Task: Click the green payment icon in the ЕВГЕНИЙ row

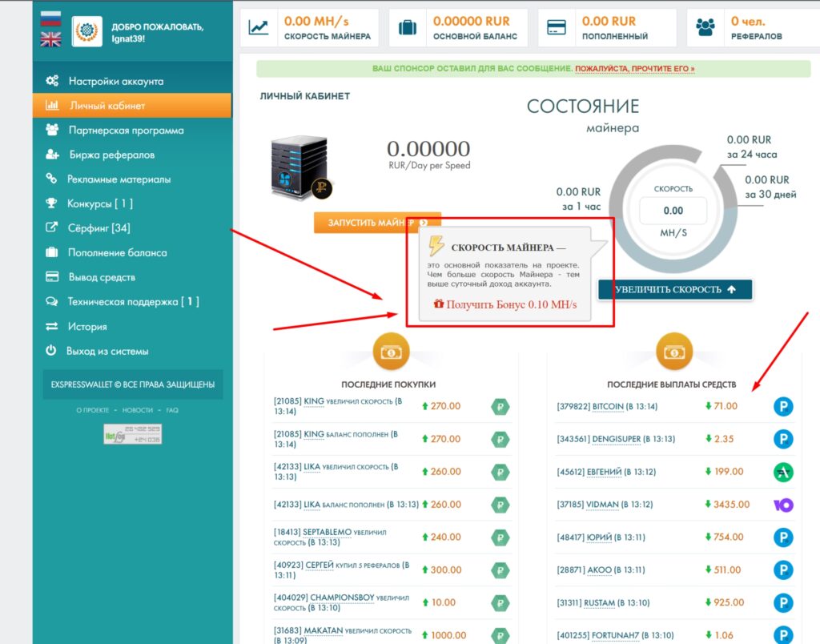Action: 783,472
